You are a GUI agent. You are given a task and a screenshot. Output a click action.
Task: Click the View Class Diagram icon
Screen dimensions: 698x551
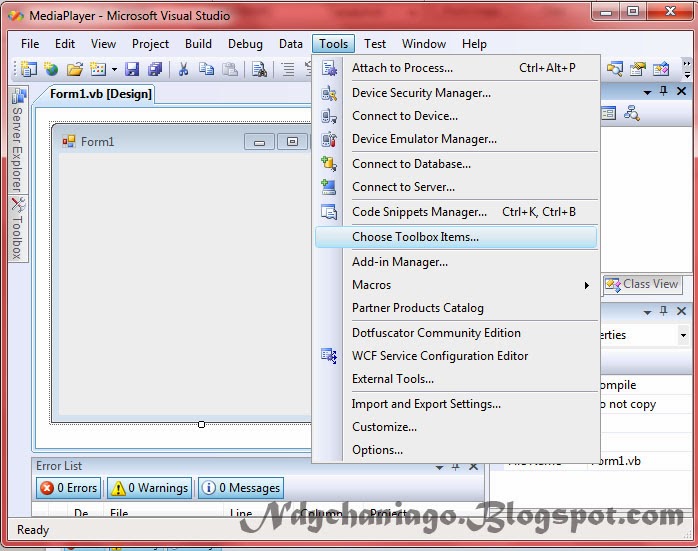[x=632, y=113]
